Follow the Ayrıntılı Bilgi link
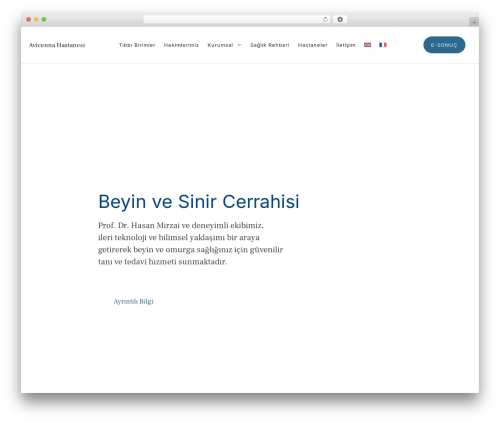Viewport: 500px width, 423px height. point(133,302)
